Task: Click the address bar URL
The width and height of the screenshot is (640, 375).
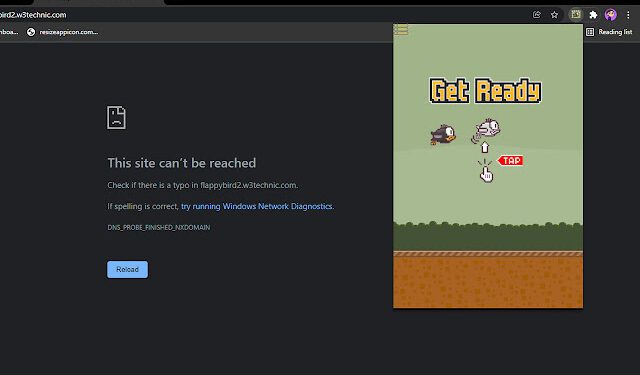Action: click(33, 15)
